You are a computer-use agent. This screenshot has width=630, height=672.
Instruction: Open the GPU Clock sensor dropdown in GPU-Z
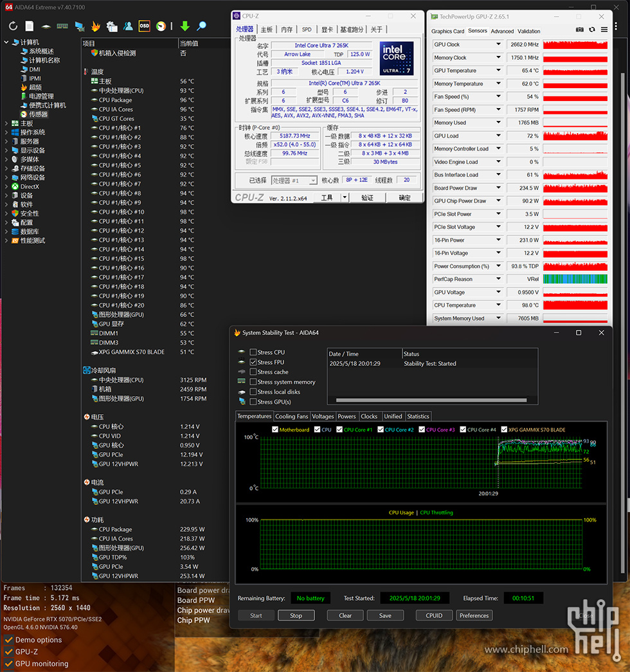pyautogui.click(x=498, y=44)
